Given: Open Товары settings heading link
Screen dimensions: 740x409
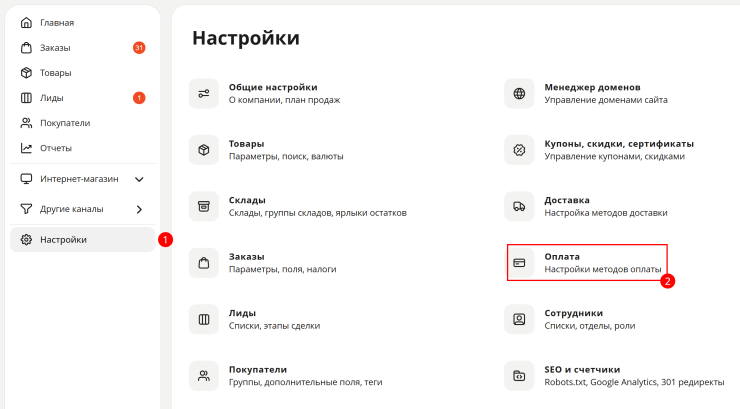Looking at the screenshot, I should point(246,144).
